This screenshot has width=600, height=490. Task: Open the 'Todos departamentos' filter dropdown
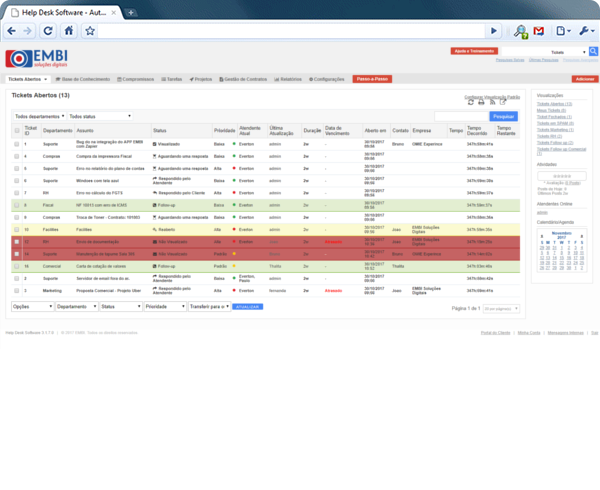[38, 116]
